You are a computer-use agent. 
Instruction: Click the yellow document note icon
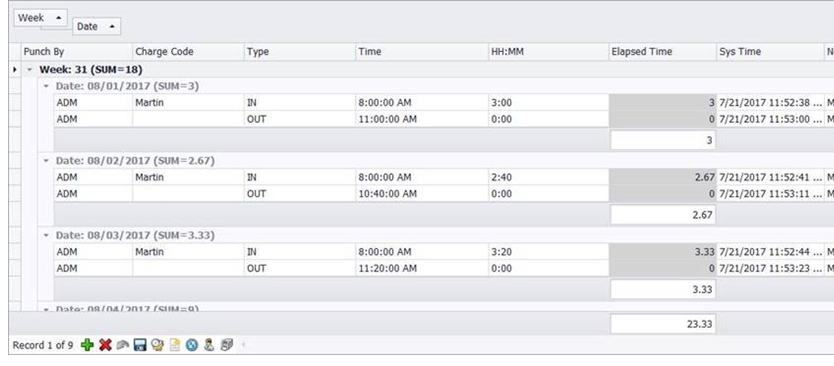(x=174, y=345)
